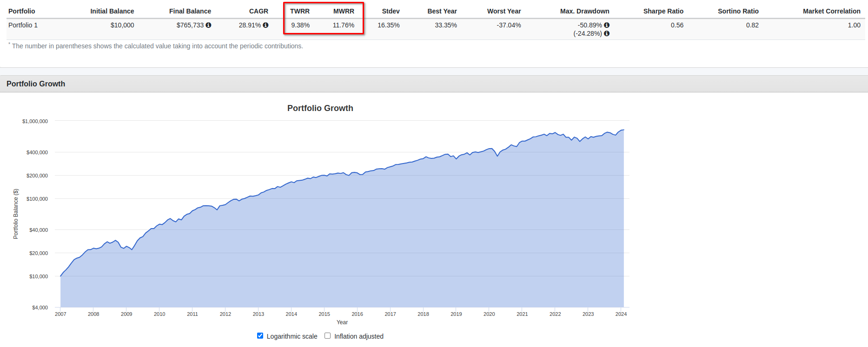Click the 2008 label on the year axis
This screenshot has width=868, height=347.
(93, 314)
